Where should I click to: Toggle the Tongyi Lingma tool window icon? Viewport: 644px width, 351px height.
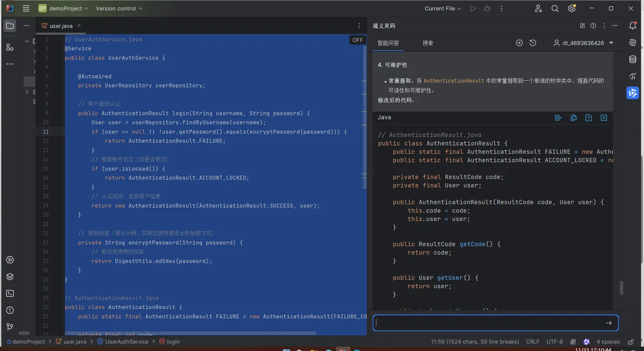(x=633, y=93)
